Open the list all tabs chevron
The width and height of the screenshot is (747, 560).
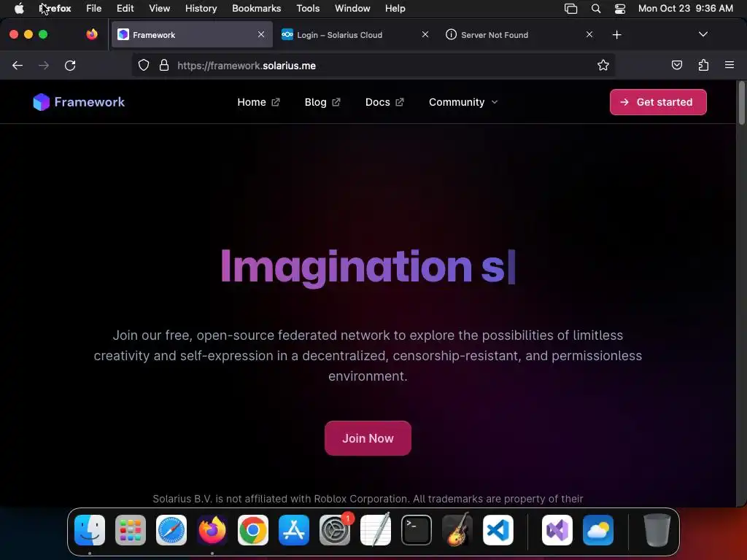pos(703,34)
